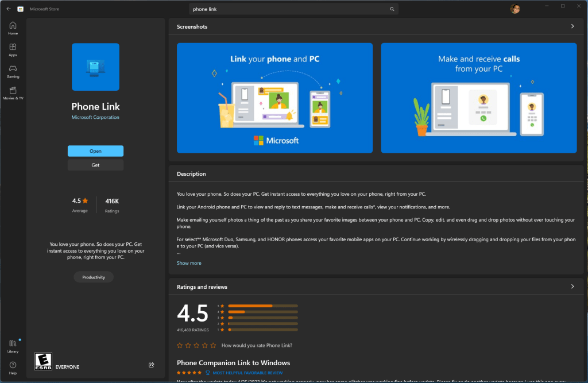Expand Ratings and reviews chevron
Image resolution: width=588 pixels, height=383 pixels.
coord(572,287)
